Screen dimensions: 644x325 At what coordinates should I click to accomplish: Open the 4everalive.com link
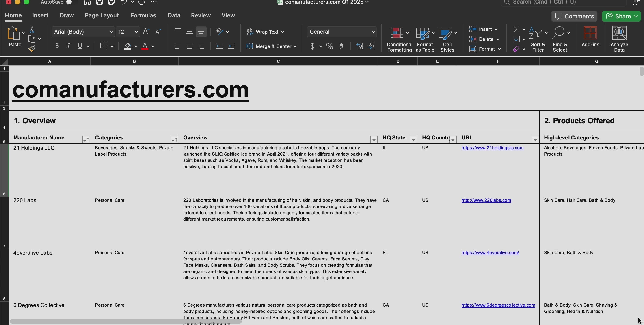(490, 253)
